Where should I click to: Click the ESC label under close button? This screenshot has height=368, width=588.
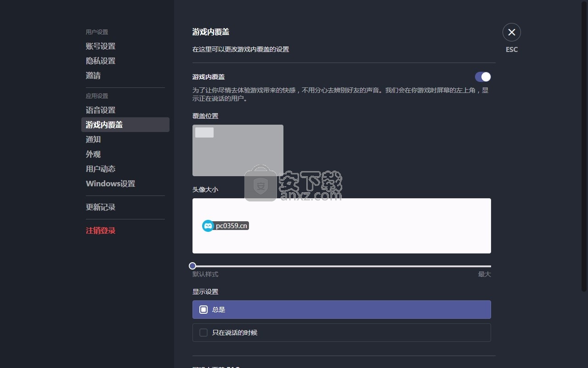(x=512, y=50)
